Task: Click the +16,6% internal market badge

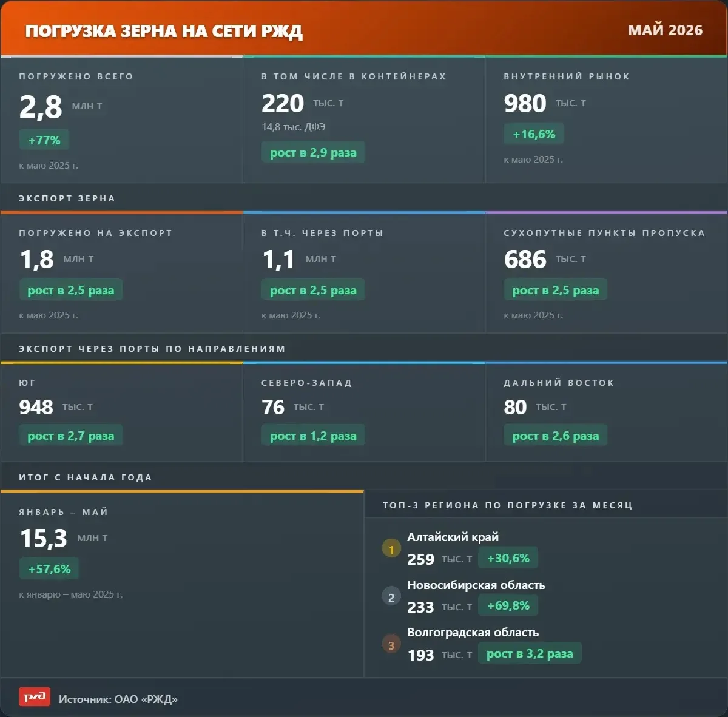Action: coord(534,134)
